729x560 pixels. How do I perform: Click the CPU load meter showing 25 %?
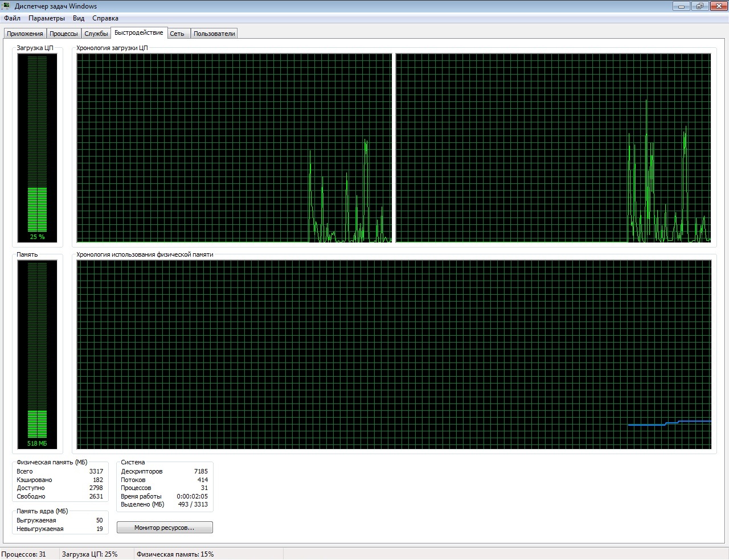coord(38,148)
